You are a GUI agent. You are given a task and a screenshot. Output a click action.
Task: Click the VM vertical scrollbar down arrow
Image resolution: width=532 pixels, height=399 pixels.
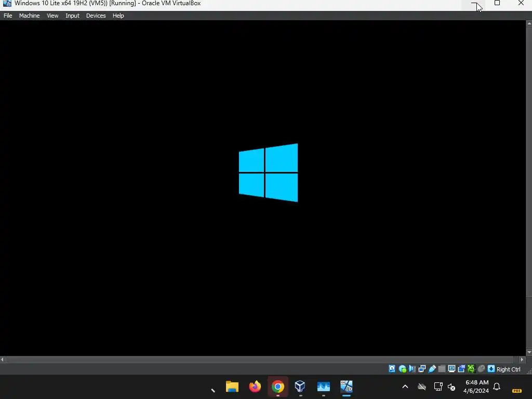click(x=529, y=353)
